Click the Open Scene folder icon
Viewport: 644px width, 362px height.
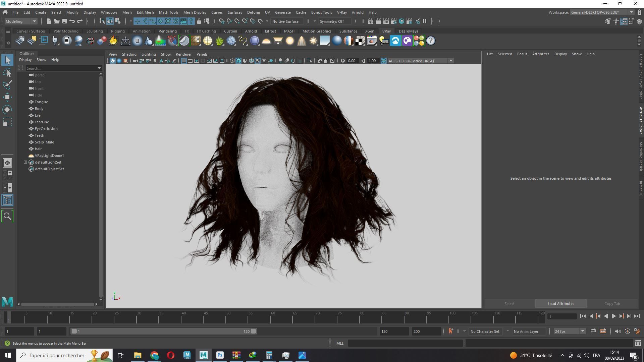pos(56,21)
